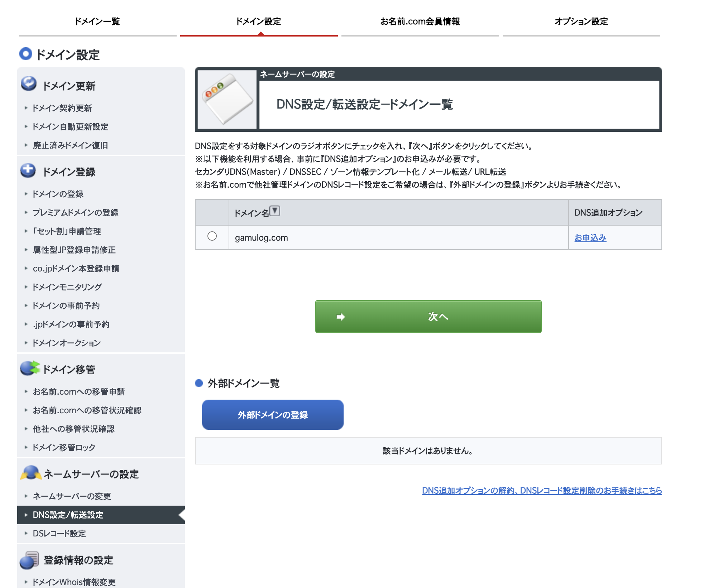Open DNS追加オプションの解約 procedure link
The height and width of the screenshot is (588, 718).
click(x=542, y=491)
